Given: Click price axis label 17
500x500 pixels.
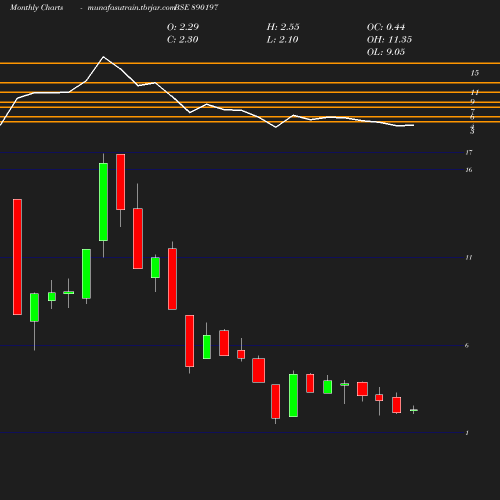Looking at the screenshot, I should [469, 152].
